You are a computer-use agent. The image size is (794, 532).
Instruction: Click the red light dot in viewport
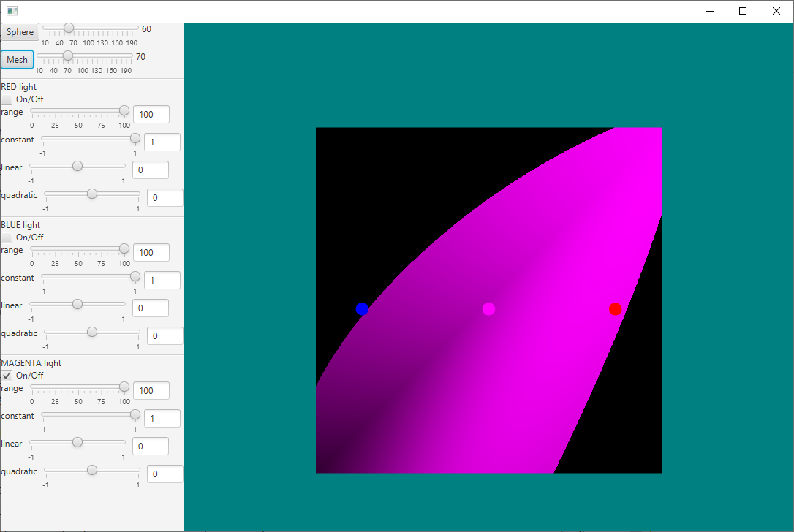tap(616, 309)
